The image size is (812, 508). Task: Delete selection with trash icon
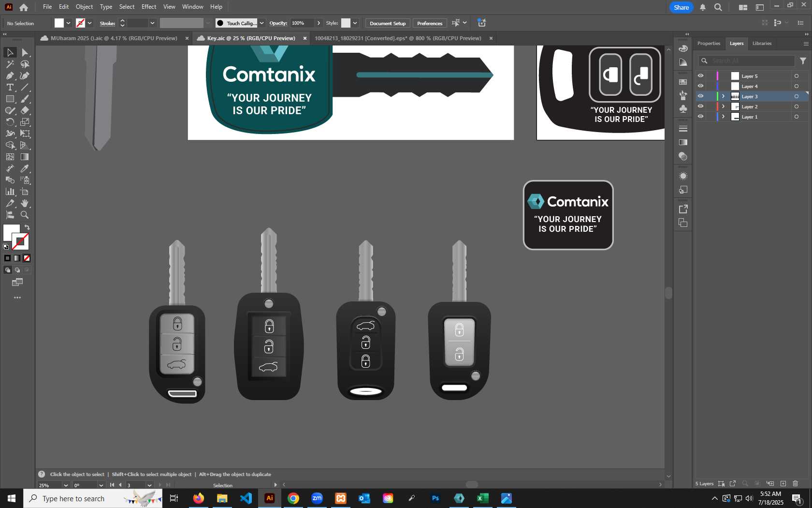796,483
